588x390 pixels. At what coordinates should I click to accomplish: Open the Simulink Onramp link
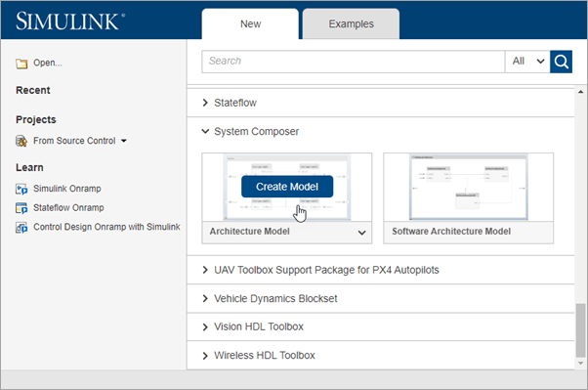point(67,189)
